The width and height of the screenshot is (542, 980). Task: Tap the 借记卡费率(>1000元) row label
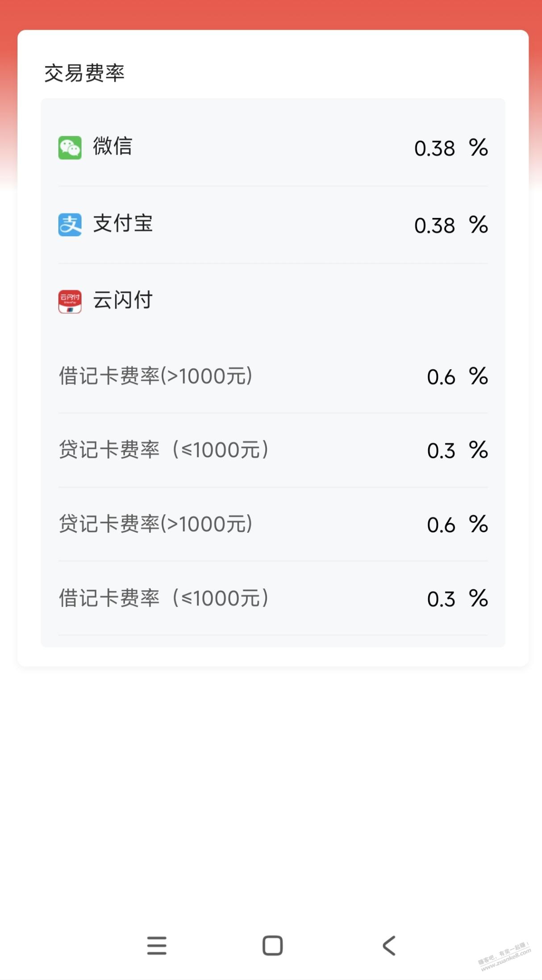click(x=155, y=376)
